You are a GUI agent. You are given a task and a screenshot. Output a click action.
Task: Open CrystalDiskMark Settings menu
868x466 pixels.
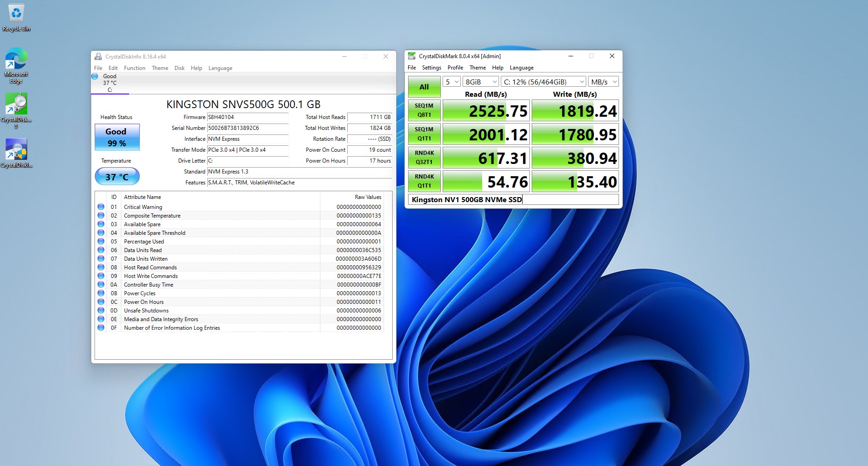431,68
